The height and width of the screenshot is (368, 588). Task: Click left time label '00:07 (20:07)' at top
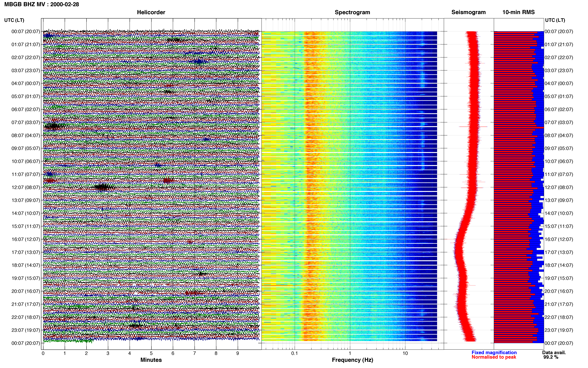coord(26,31)
